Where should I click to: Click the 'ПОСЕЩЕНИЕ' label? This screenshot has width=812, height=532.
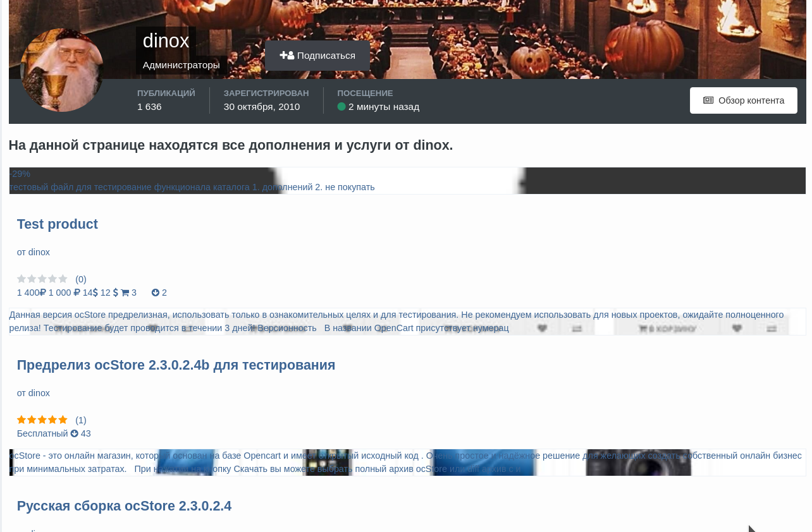[365, 94]
